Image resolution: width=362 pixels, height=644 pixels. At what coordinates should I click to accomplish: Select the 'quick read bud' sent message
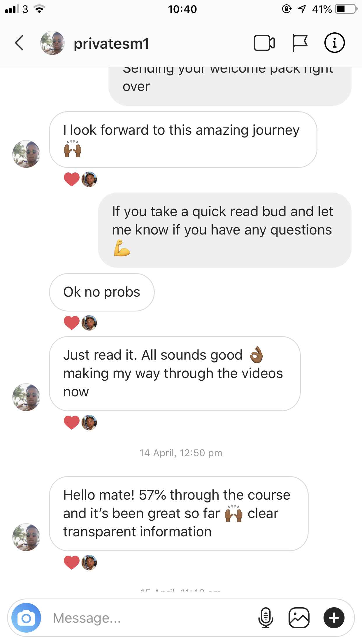coord(225,230)
